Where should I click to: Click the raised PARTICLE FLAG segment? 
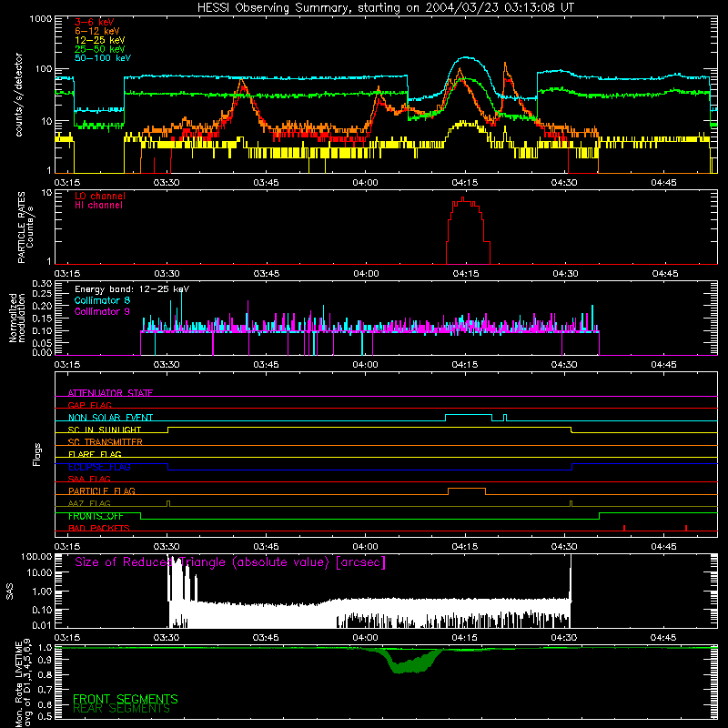[x=467, y=489]
